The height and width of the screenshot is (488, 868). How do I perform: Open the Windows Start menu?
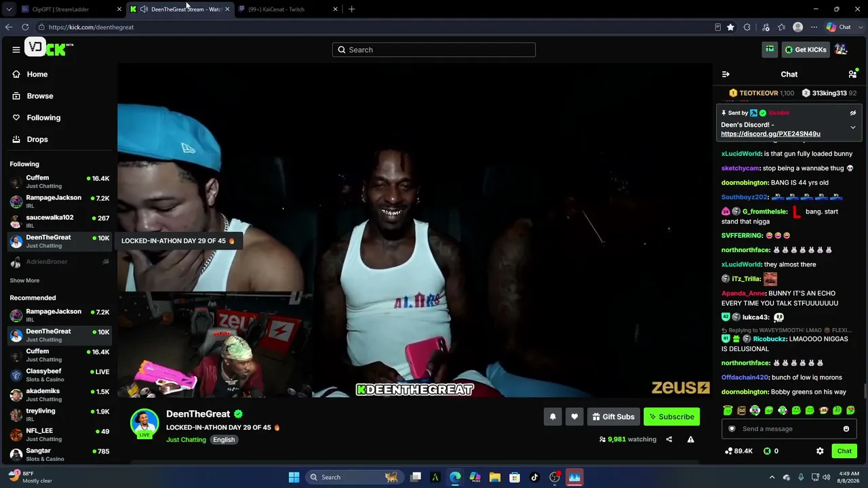point(294,477)
